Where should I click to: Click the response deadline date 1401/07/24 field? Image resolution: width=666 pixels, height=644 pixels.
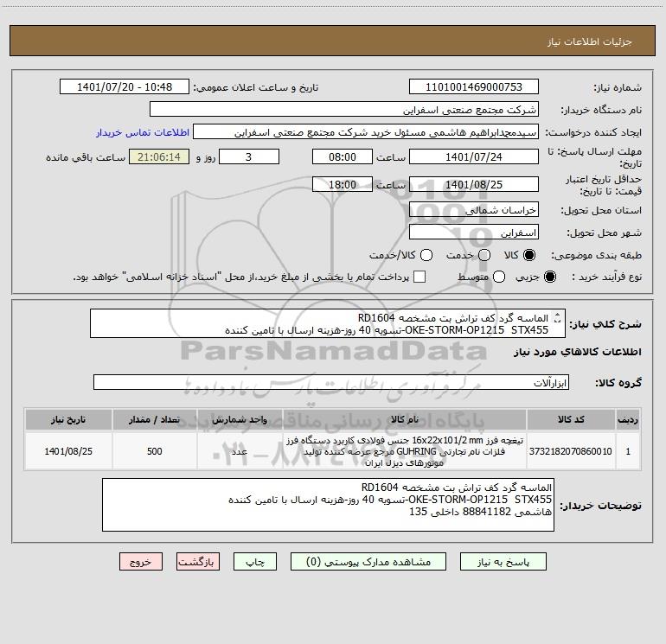point(474,156)
